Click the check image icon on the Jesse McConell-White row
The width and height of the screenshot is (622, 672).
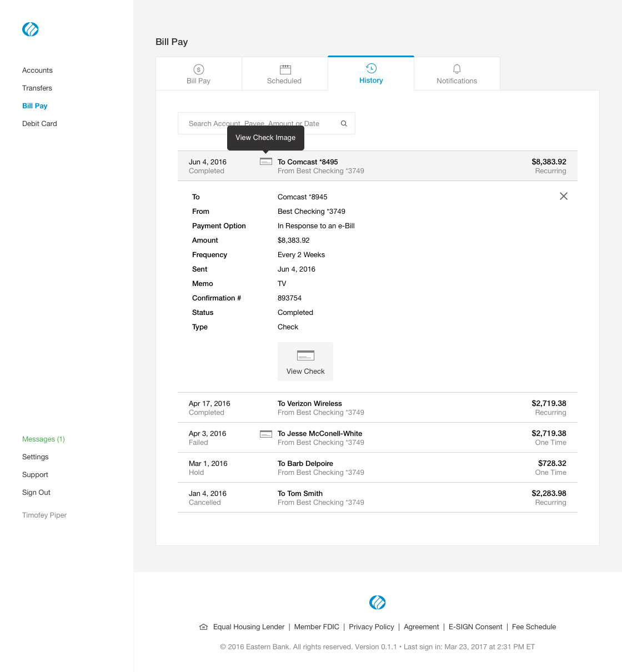click(x=266, y=434)
